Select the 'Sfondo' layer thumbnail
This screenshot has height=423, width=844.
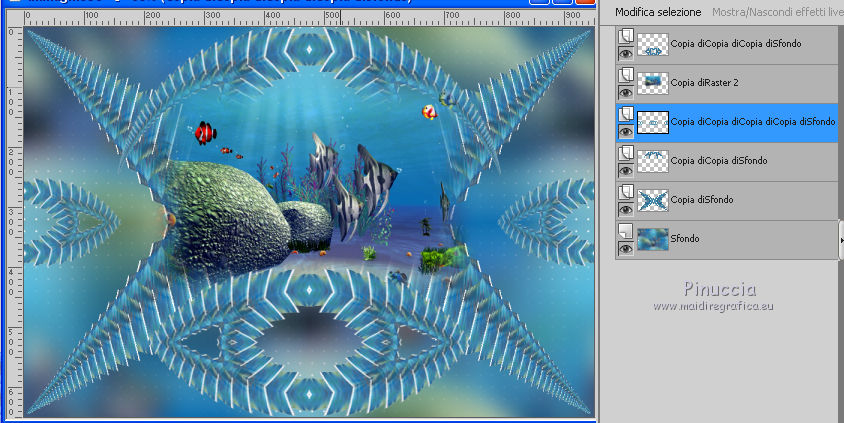pyautogui.click(x=653, y=239)
